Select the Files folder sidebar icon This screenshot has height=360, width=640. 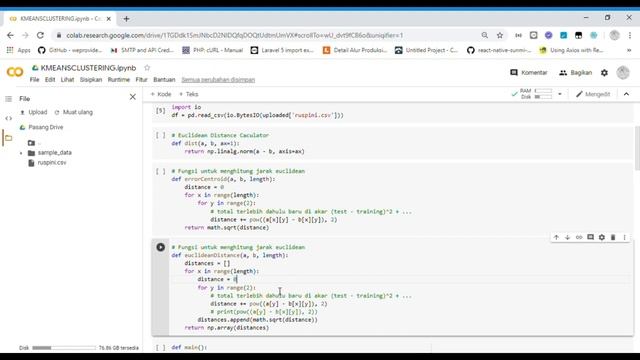(x=9, y=138)
